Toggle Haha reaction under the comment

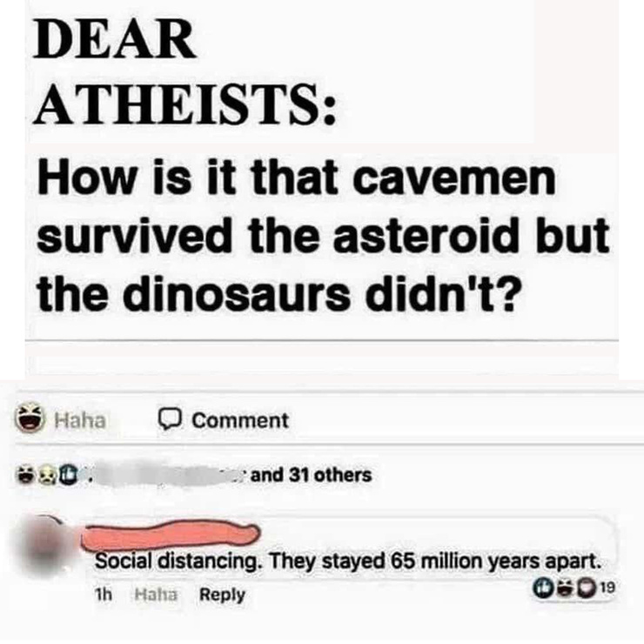coord(156,594)
